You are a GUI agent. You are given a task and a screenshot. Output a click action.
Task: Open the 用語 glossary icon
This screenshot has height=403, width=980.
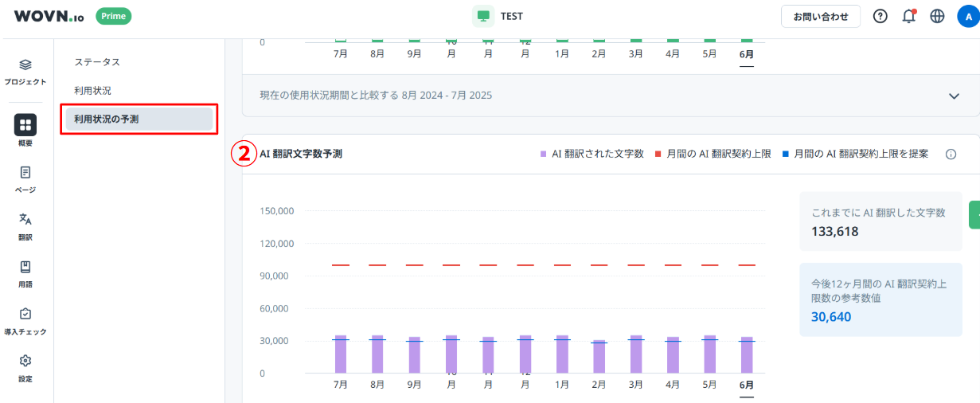(25, 267)
